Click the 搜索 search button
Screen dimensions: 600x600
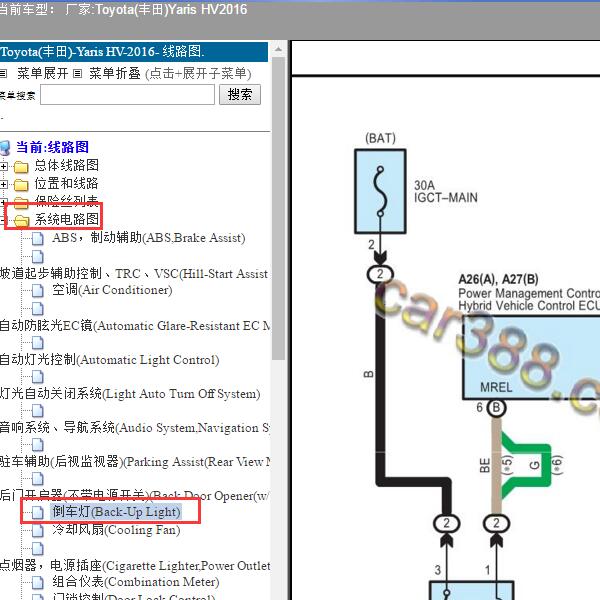240,95
